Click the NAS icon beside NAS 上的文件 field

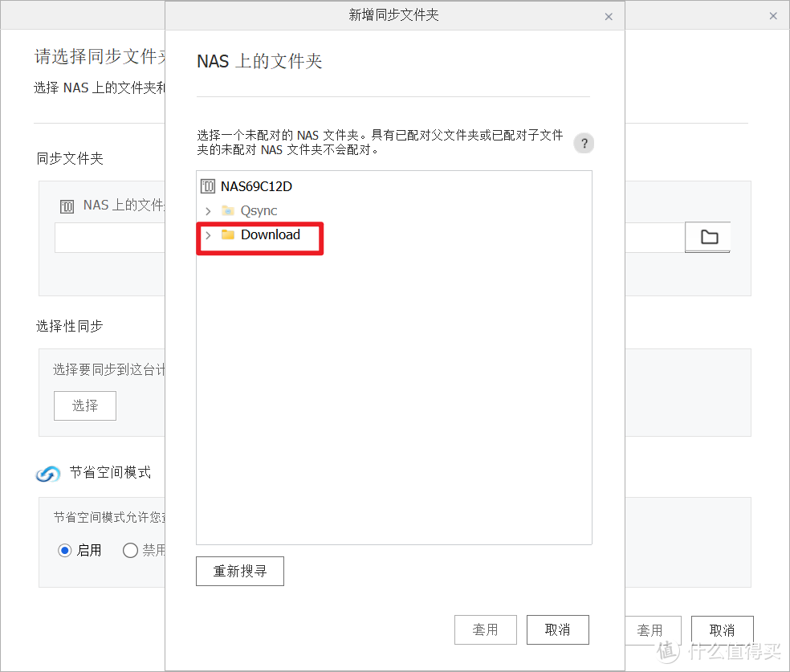point(67,206)
